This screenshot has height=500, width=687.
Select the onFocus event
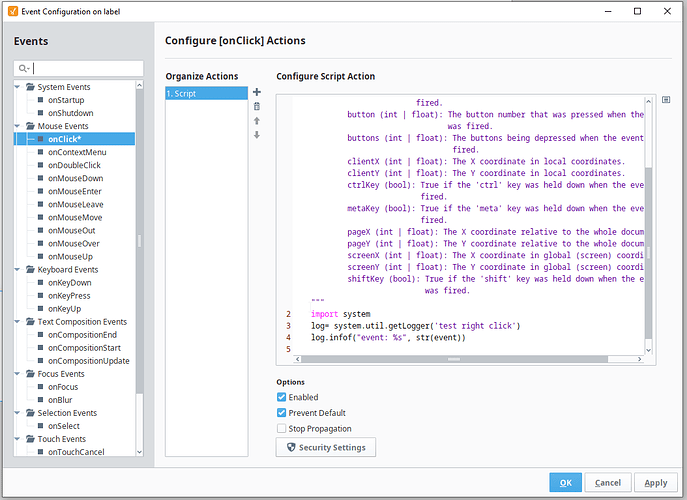(63, 387)
